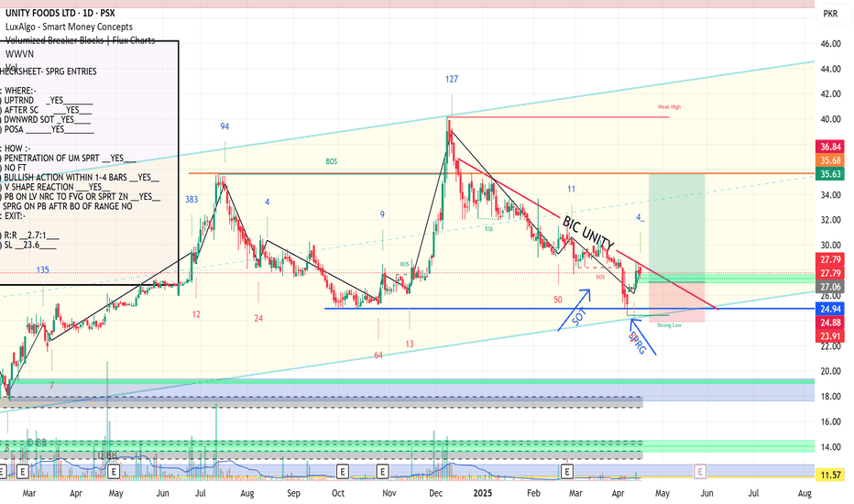Click the 20.00 tick on price axis
This screenshot has width=854, height=504.
[830, 371]
